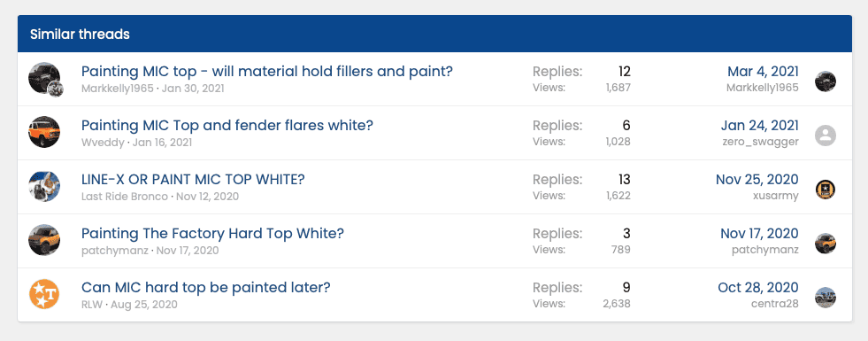Open 'Can MIC hard top be painted later?'
This screenshot has width=868, height=341.
tap(206, 288)
